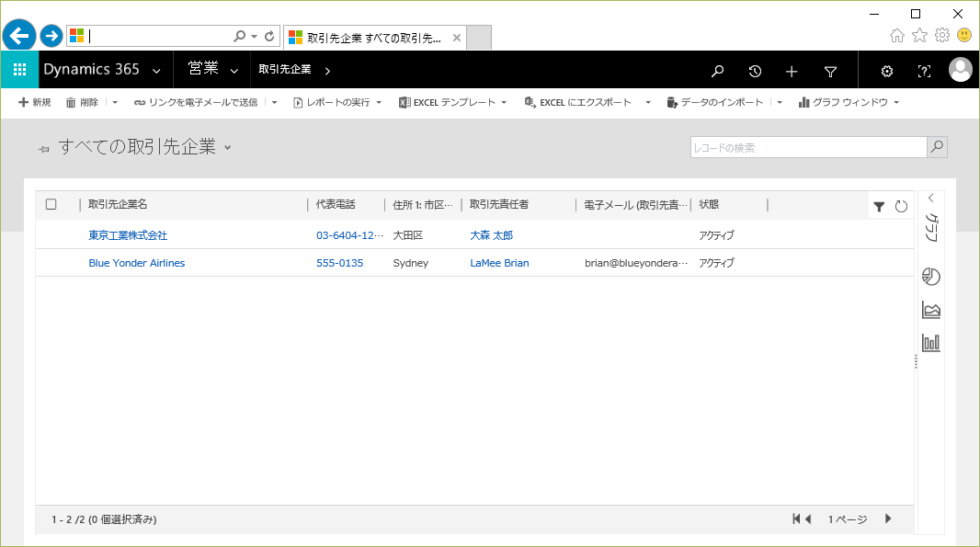Open global search magnifier in navigation bar
This screenshot has width=980, height=547.
(717, 72)
